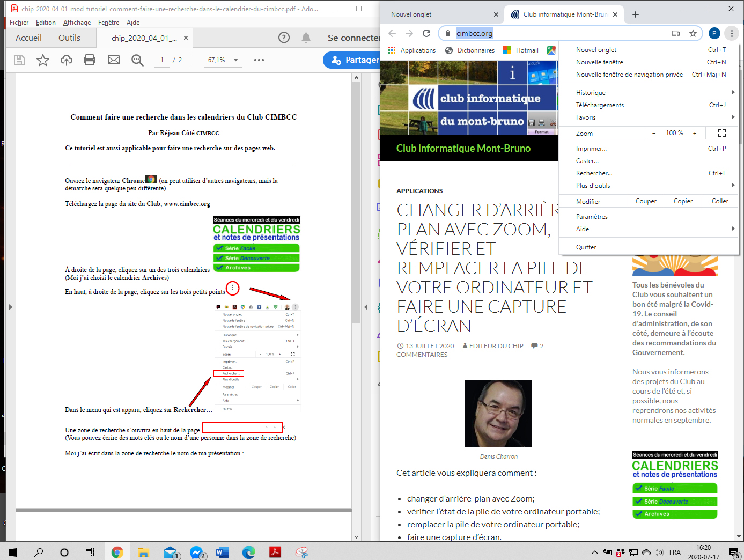Send PDF by email envelope icon
The height and width of the screenshot is (560, 744).
[x=114, y=60]
